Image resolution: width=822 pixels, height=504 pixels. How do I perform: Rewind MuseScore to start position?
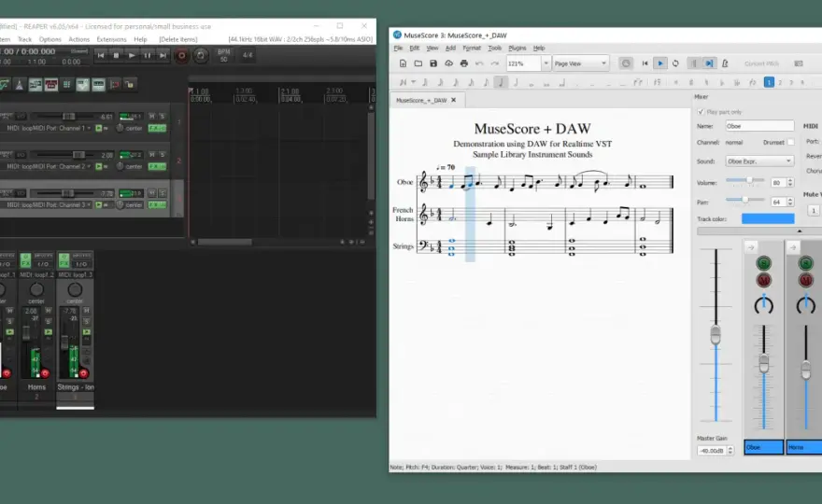coord(645,63)
